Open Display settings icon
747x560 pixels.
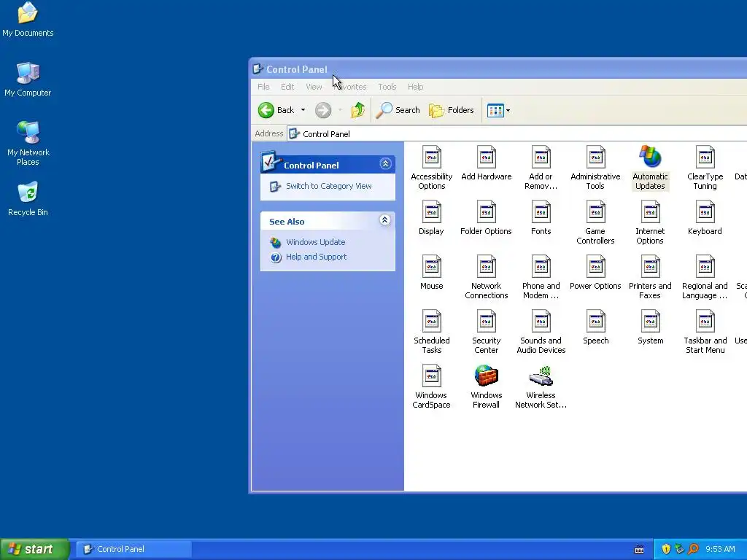(x=431, y=217)
